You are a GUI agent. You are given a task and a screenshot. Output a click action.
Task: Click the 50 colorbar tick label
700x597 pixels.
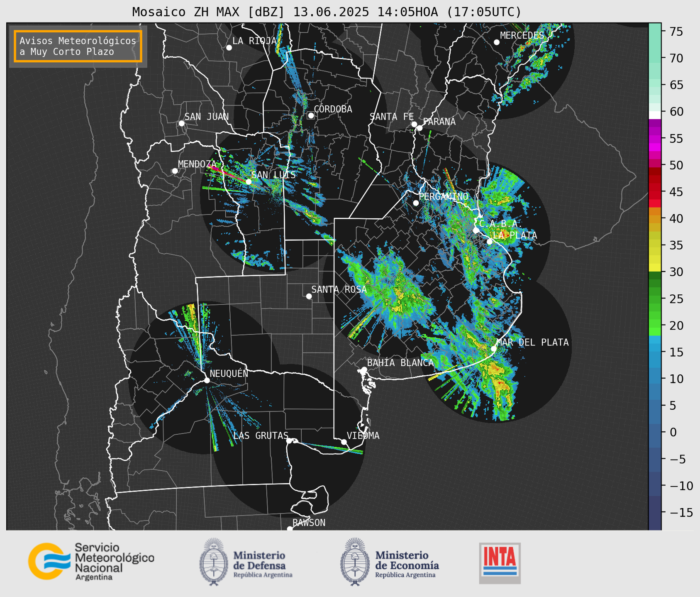[x=676, y=165]
